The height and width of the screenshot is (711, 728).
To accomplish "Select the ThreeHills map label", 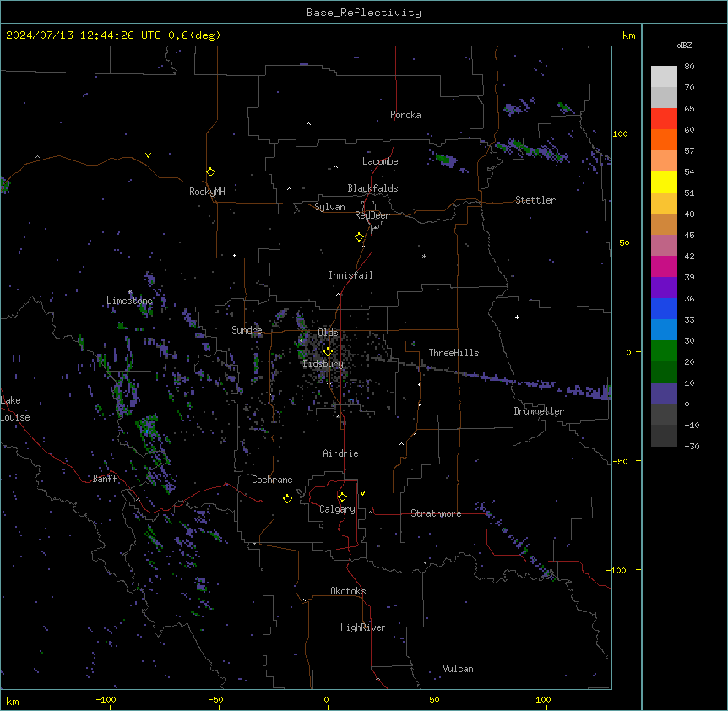I will click(x=454, y=353).
